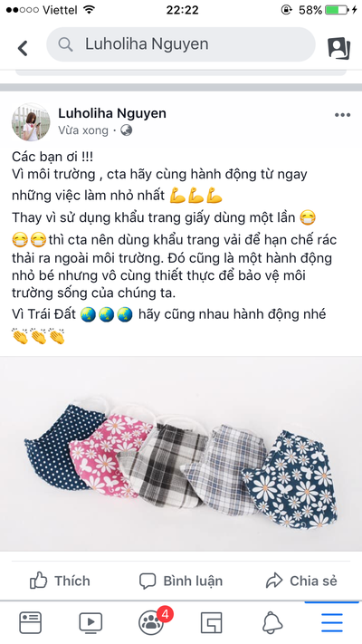Open Luholiha Nguyen's name link on post

(112, 113)
